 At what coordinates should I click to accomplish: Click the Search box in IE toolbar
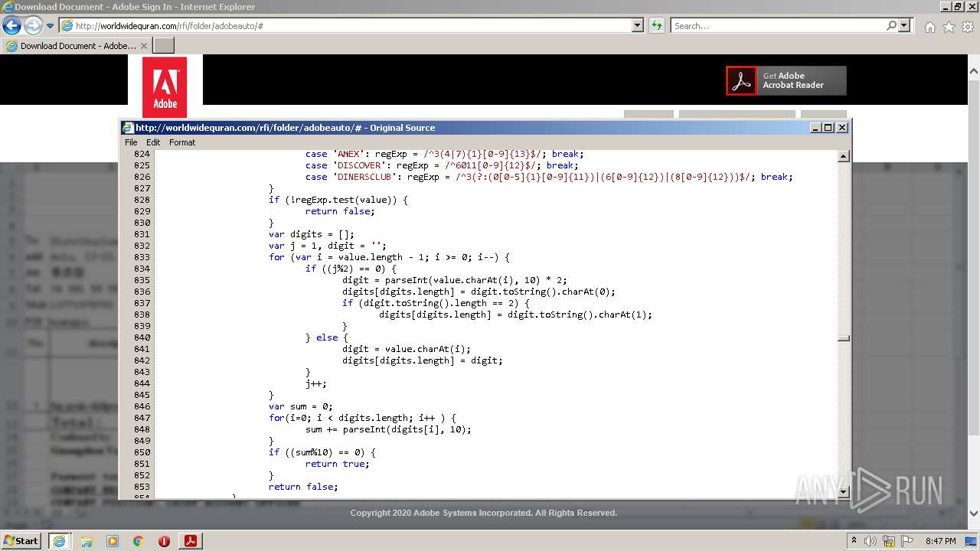[x=777, y=26]
